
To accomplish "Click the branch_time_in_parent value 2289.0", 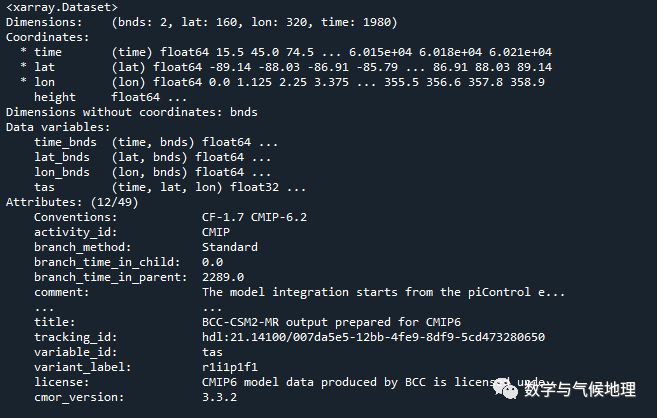I will coord(222,277).
